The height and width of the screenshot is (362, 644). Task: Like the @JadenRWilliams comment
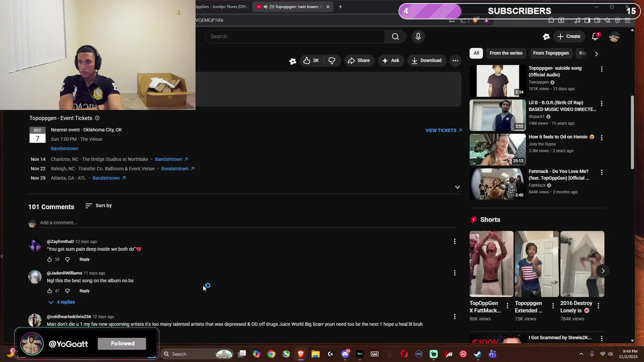pos(49,291)
